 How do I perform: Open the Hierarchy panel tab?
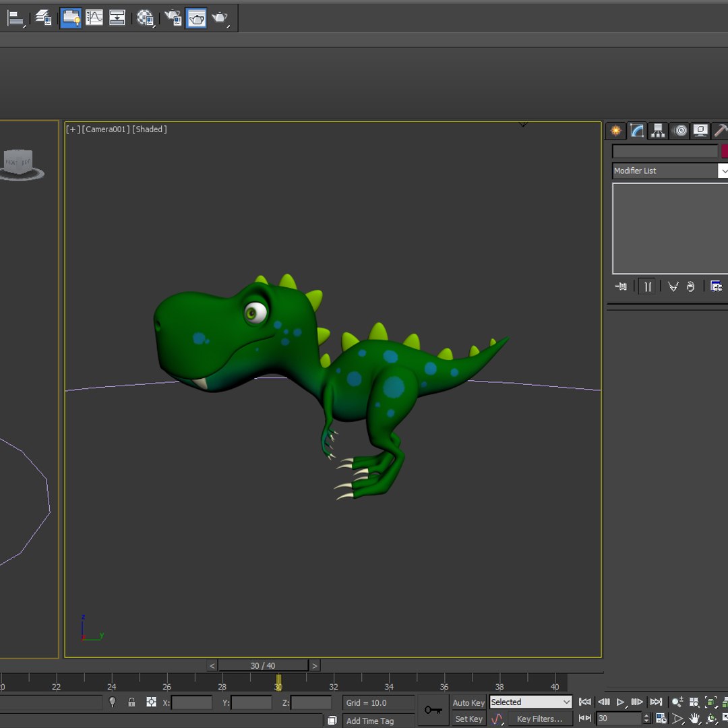(658, 131)
